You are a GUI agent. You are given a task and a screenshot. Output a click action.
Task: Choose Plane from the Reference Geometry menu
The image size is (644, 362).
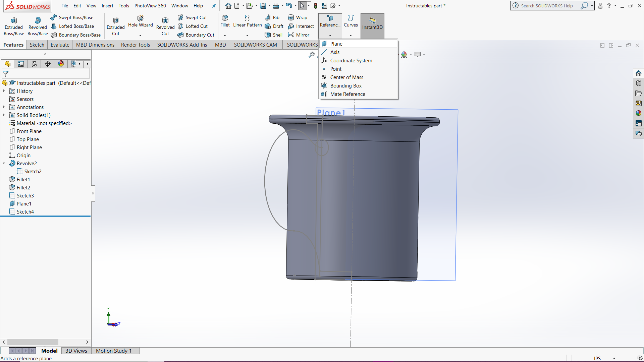(336, 44)
